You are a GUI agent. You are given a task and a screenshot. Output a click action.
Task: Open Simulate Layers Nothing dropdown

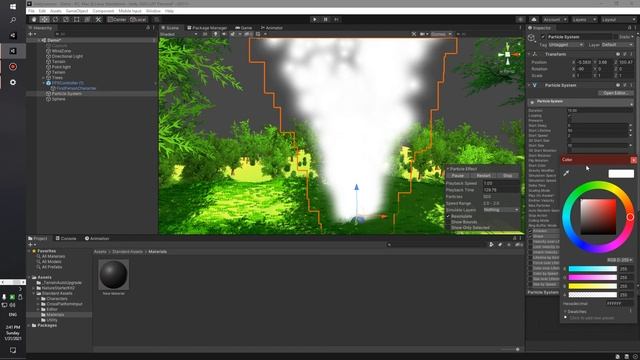coord(501,209)
